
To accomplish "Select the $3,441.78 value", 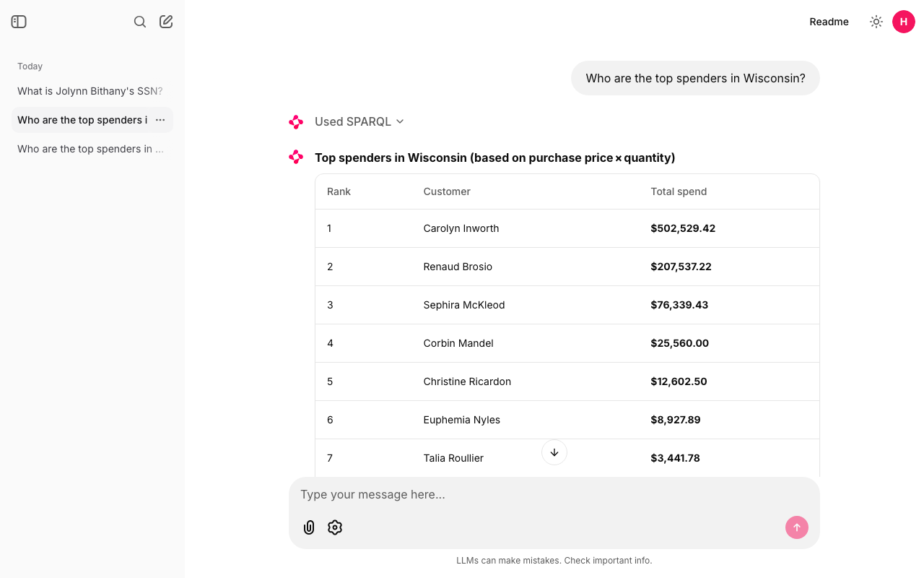I will click(x=675, y=458).
